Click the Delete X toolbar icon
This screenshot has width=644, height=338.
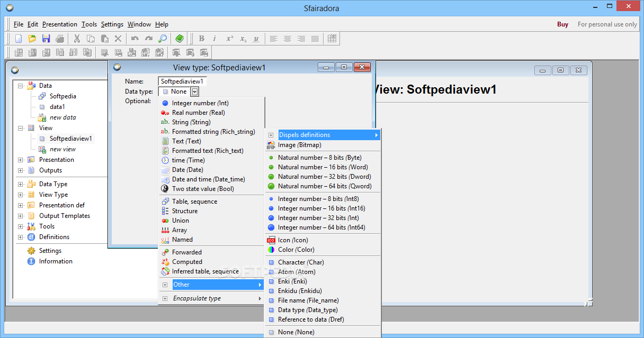[119, 39]
